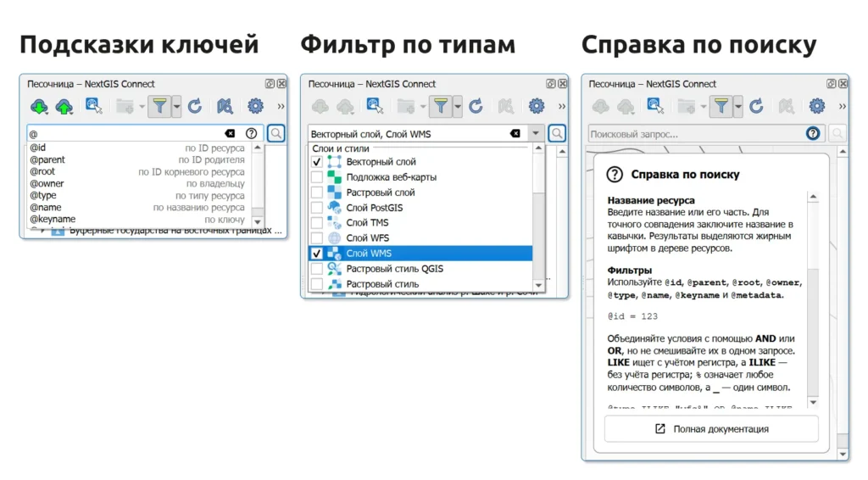Clear the '@' search text in the left panel
The image size is (868, 480).
tap(230, 133)
